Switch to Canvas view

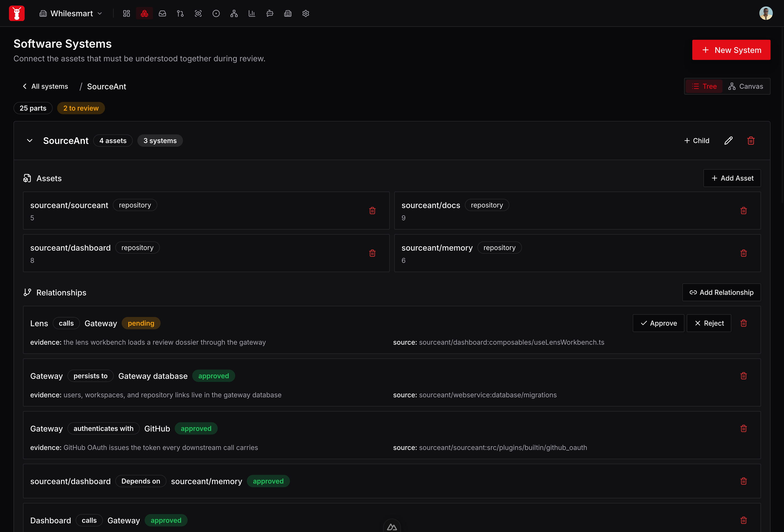tap(746, 86)
